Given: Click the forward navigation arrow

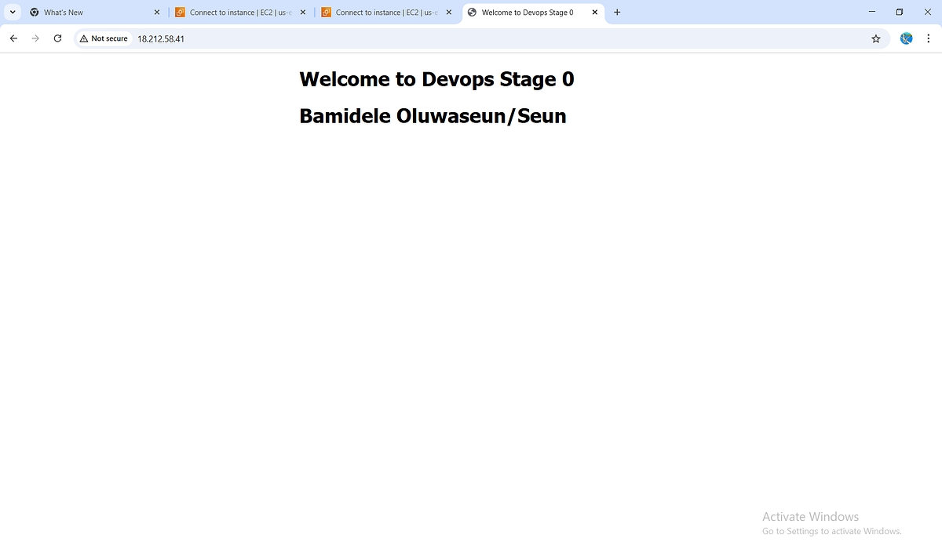Looking at the screenshot, I should (35, 38).
